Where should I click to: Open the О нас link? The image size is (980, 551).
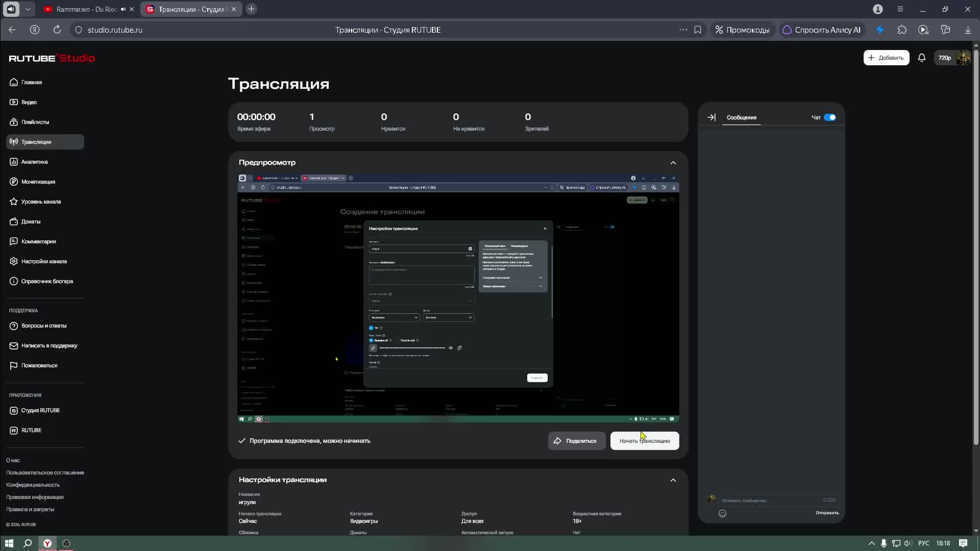pos(13,460)
